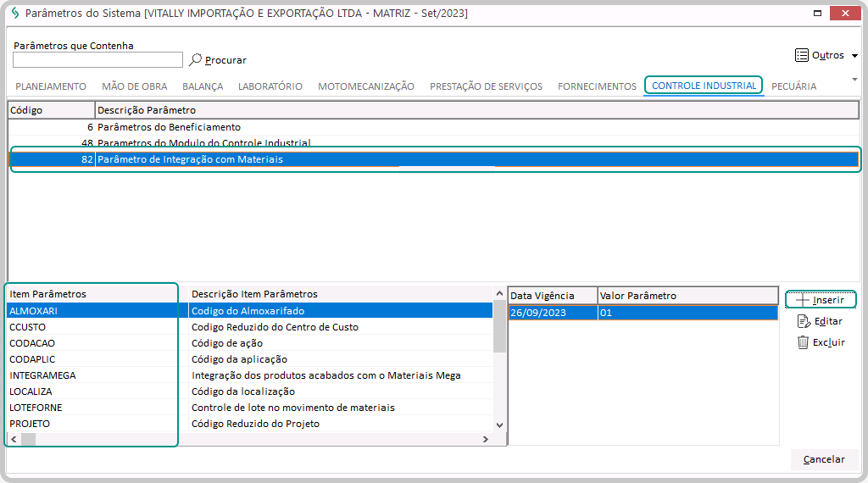Switch to the MÃO DE OBRA tab
The height and width of the screenshot is (483, 868).
click(x=135, y=86)
